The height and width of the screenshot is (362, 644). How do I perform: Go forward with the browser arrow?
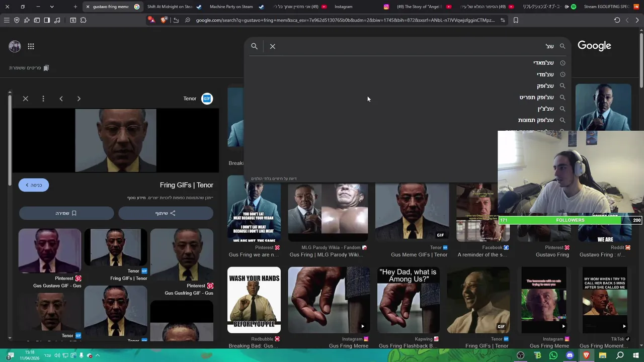click(627, 20)
